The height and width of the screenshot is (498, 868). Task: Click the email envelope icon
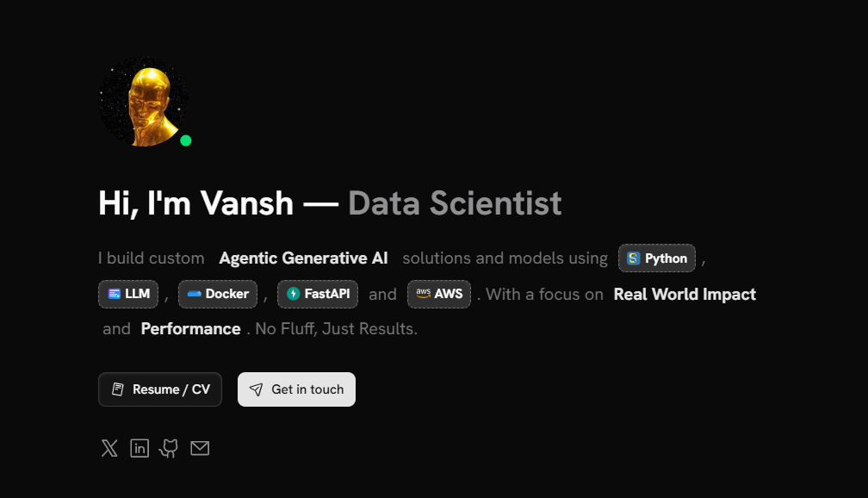(200, 448)
